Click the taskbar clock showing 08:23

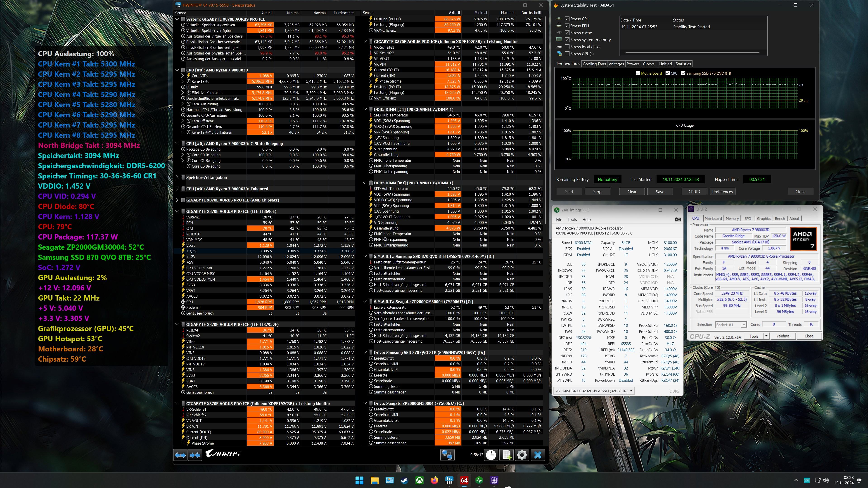844,480
